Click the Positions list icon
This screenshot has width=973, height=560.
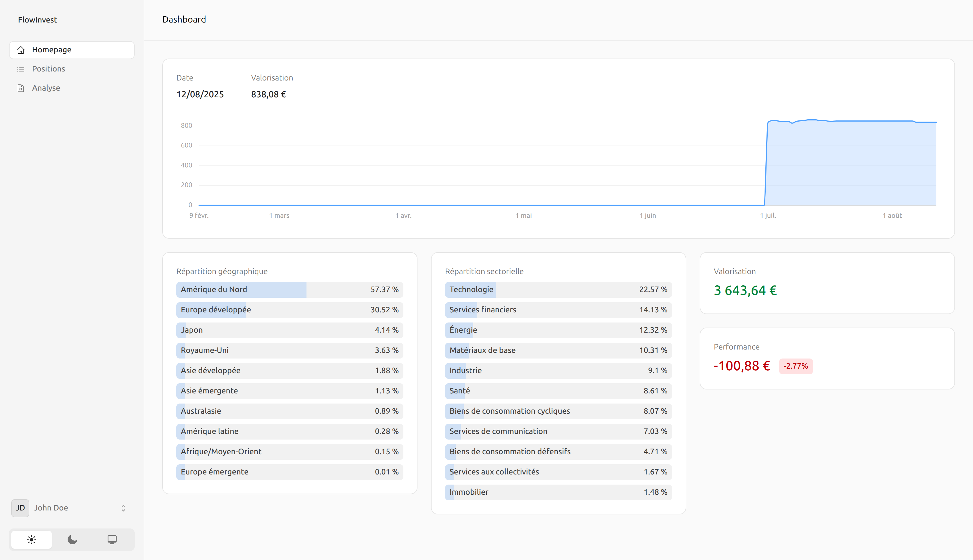click(x=21, y=69)
